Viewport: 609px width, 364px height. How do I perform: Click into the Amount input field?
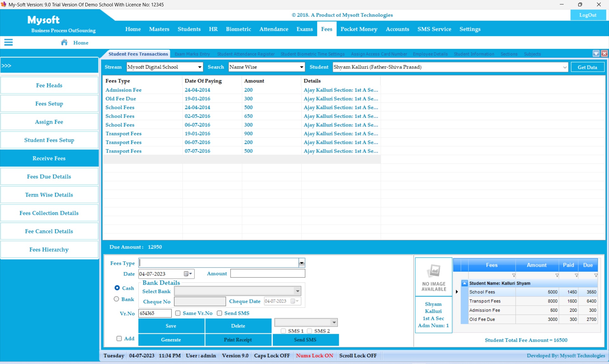[x=268, y=273]
